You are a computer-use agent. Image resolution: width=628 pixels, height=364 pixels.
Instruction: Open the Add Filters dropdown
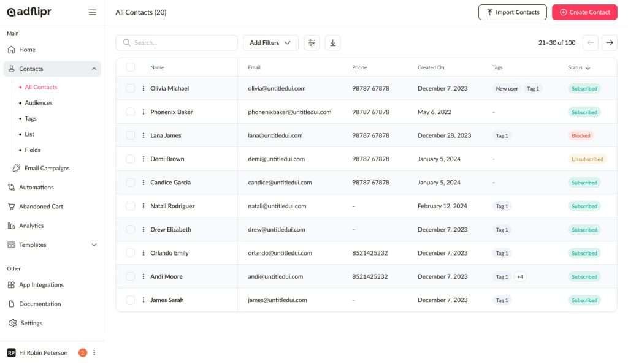[x=270, y=43]
